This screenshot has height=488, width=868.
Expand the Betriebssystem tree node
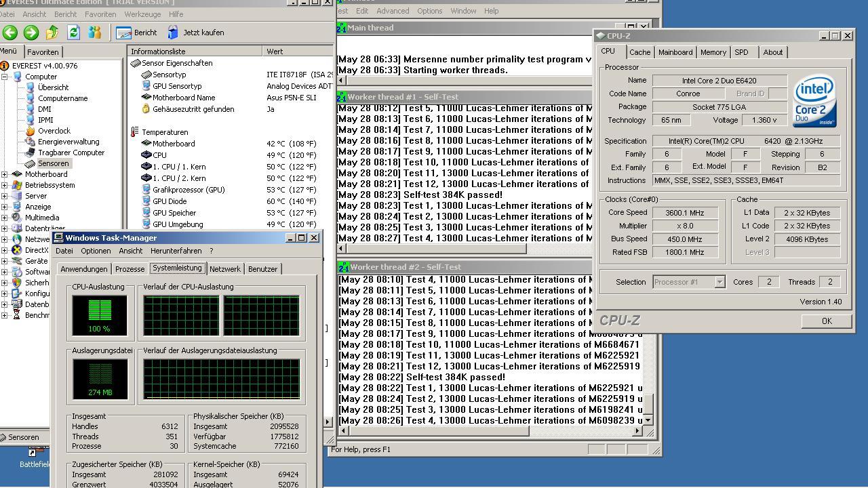[x=5, y=185]
